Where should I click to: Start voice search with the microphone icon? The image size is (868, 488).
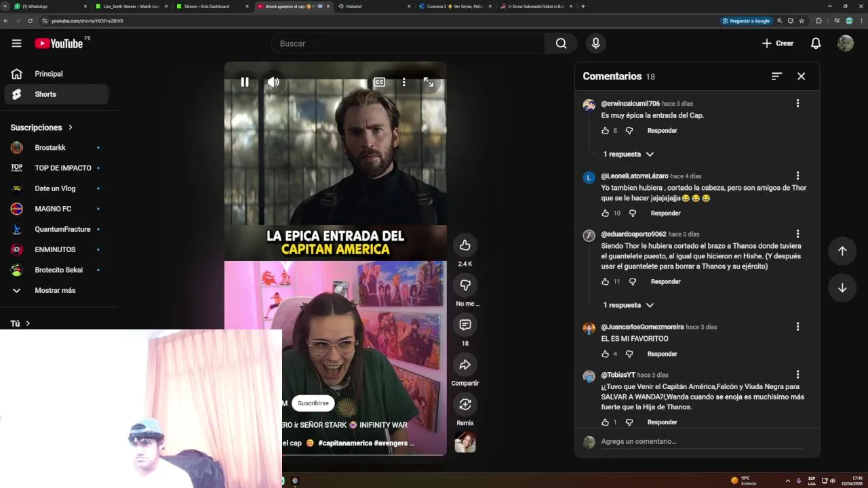[x=595, y=43]
